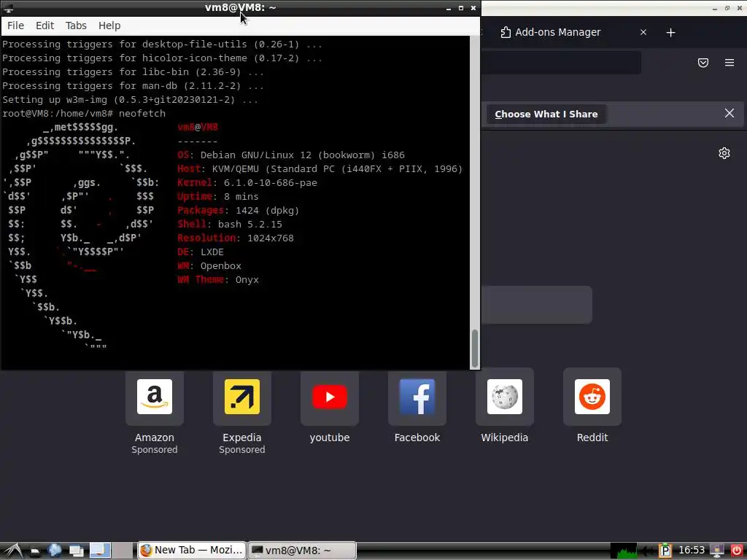The width and height of the screenshot is (747, 560).
Task: Click the Firefox address bar
Action: point(560,63)
